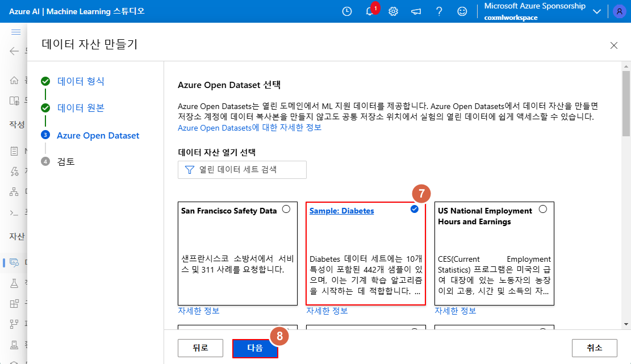The height and width of the screenshot is (364, 631).
Task: Click the back arrow in sidebar
Action: pos(14,51)
